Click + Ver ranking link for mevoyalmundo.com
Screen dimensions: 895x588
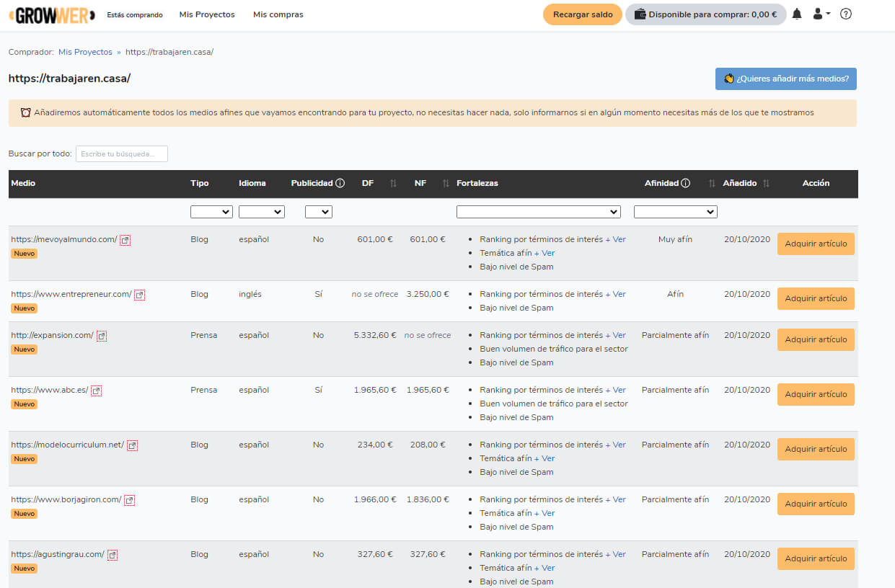pos(615,239)
